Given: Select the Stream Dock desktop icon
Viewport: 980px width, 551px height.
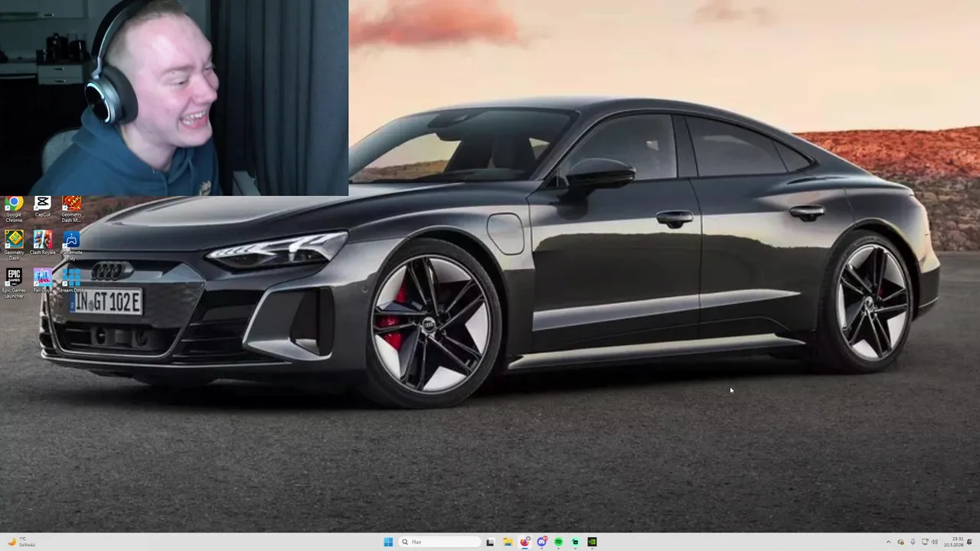Looking at the screenshot, I should coord(71,281).
